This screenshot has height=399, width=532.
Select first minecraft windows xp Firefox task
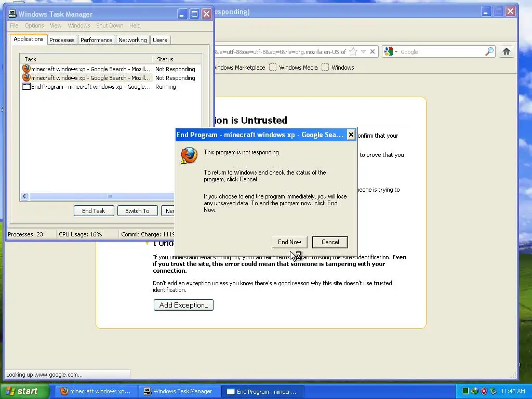111,69
